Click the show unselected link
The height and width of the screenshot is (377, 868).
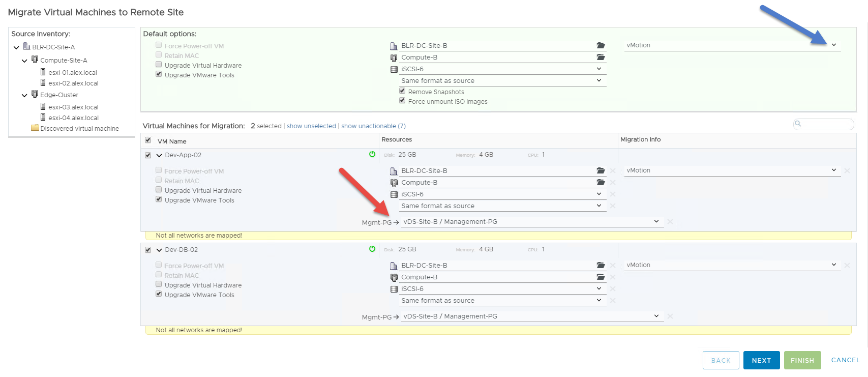(x=311, y=126)
